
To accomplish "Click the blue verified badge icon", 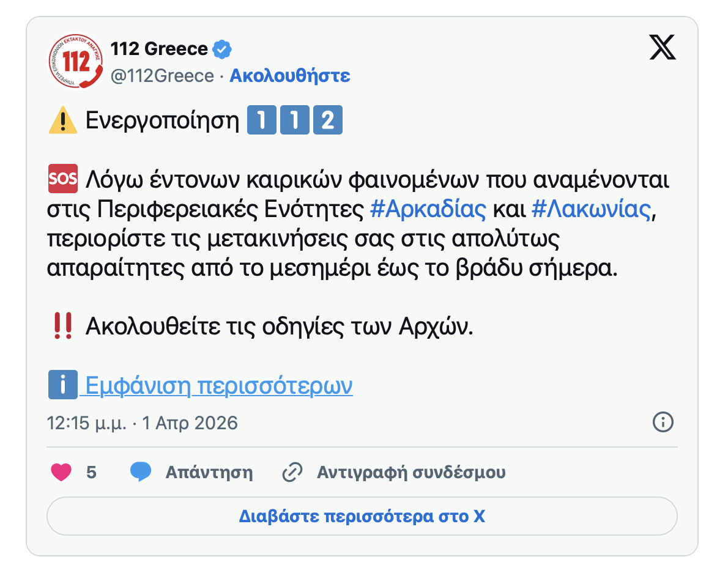I will click(x=221, y=49).
